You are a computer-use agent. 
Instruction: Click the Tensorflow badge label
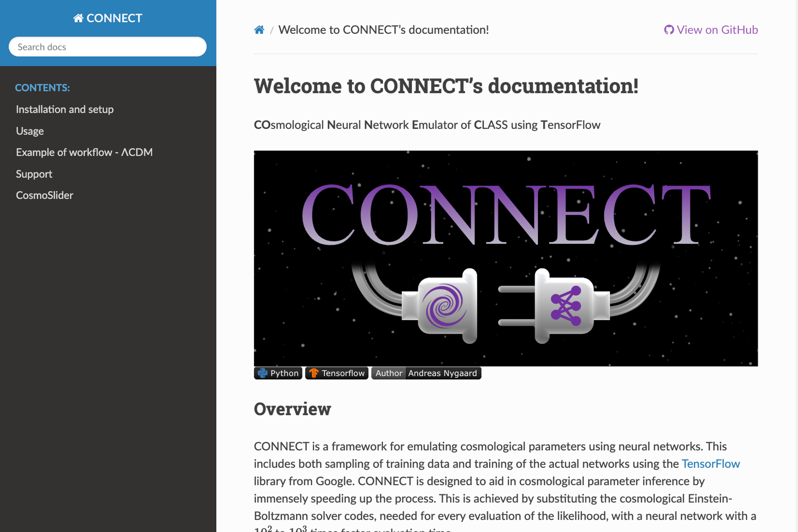pyautogui.click(x=343, y=373)
